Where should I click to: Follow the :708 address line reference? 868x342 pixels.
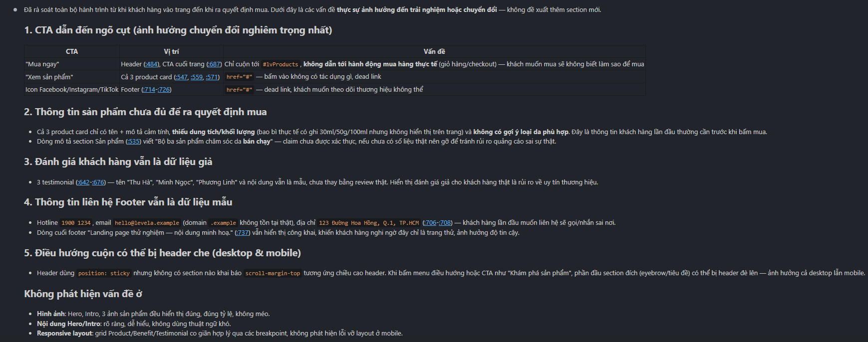[x=445, y=223]
